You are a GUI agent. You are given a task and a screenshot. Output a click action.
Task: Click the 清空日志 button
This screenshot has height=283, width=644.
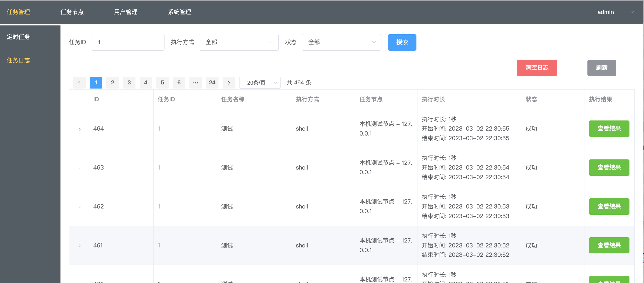(x=537, y=68)
